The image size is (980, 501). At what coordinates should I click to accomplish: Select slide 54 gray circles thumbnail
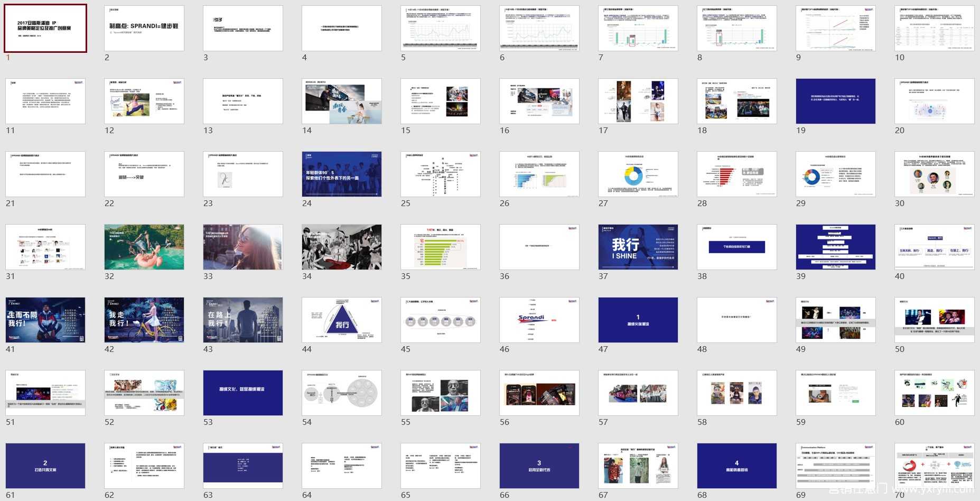pos(342,393)
